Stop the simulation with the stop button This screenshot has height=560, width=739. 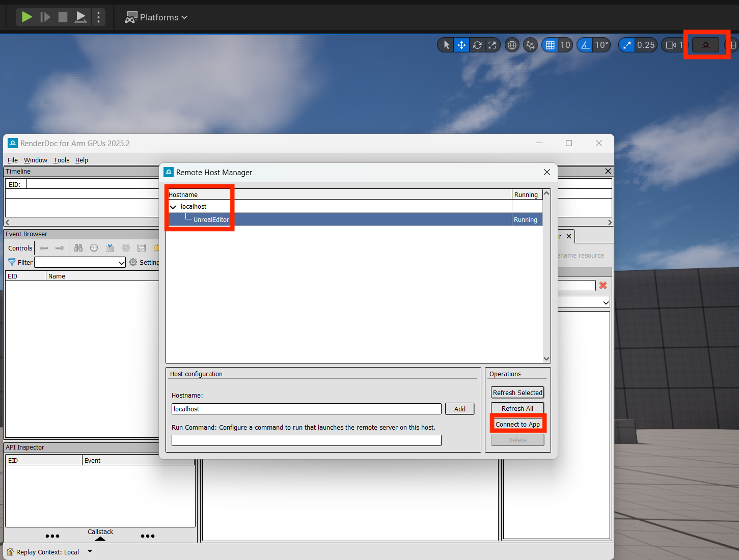(63, 17)
